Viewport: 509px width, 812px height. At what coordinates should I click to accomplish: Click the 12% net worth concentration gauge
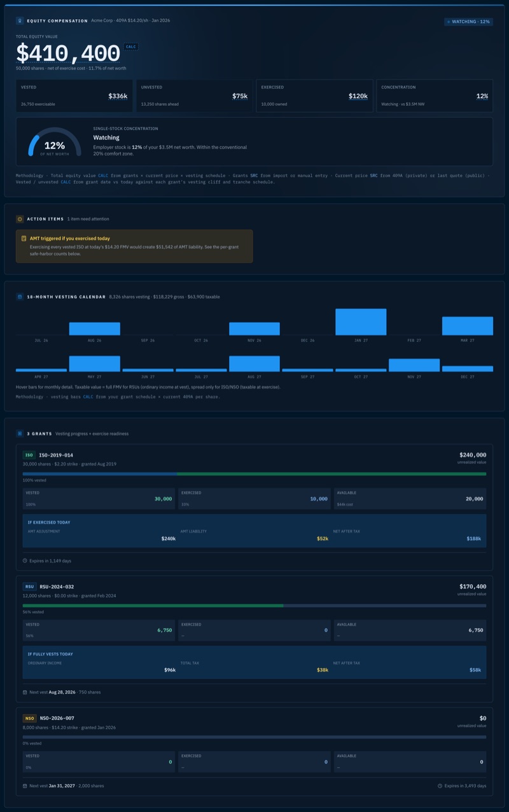point(55,142)
